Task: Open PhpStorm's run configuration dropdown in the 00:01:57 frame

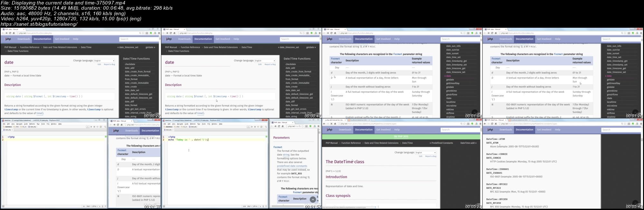Action: pos(248,127)
